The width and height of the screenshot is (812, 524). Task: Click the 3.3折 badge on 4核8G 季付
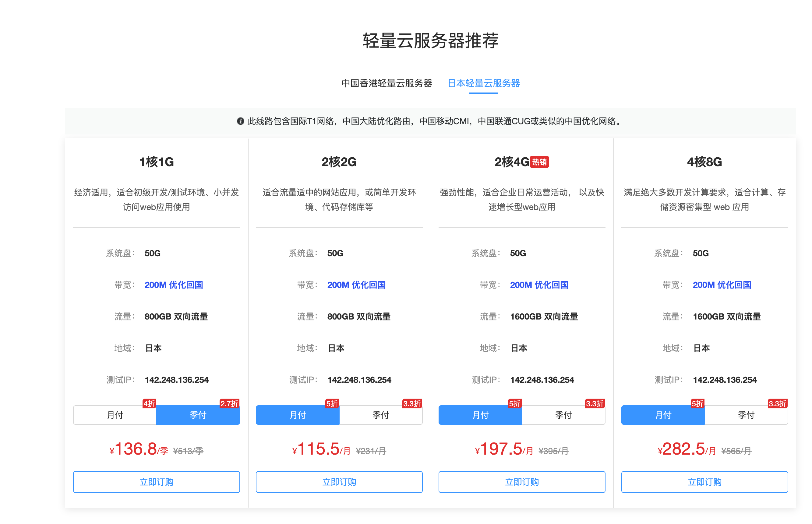tap(778, 403)
